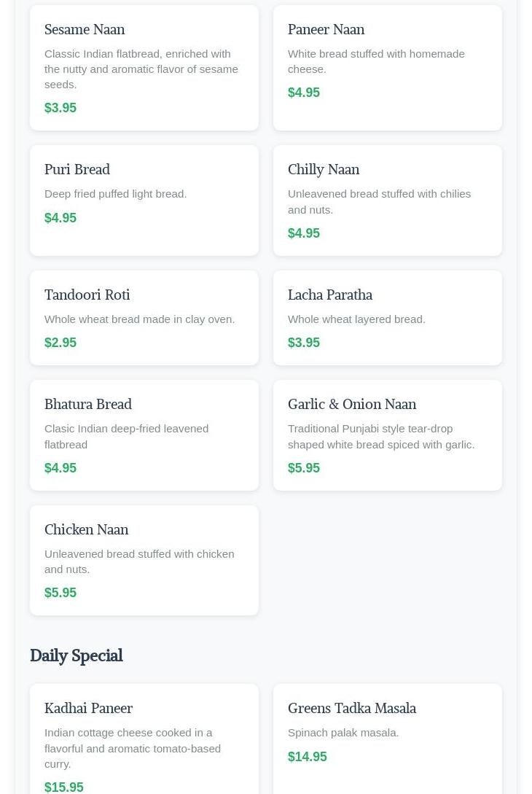Screen dimensions: 532x794
Task: Select the Chicken Naan item title
Action: (86, 529)
